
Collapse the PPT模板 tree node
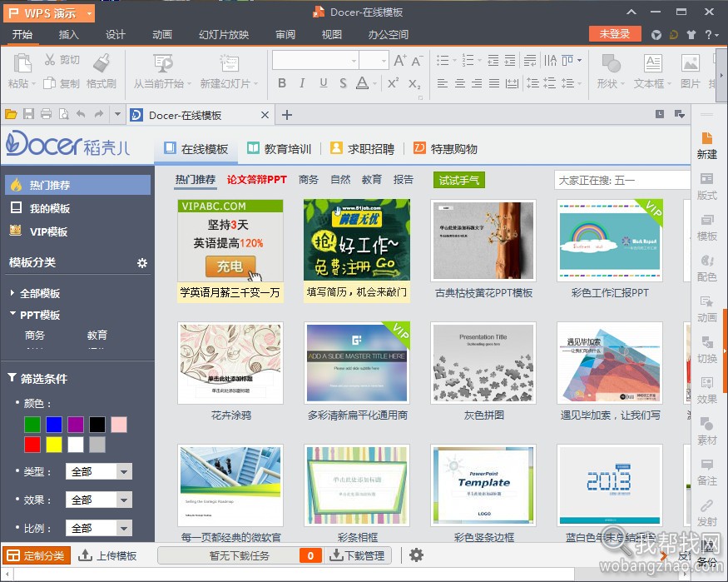[x=12, y=314]
